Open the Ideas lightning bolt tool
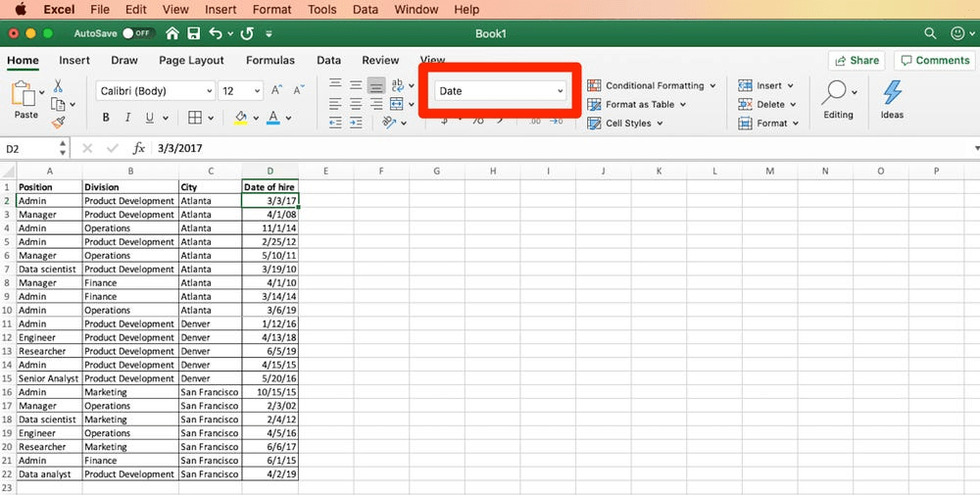Screen dimensions: 980x495 [x=892, y=98]
